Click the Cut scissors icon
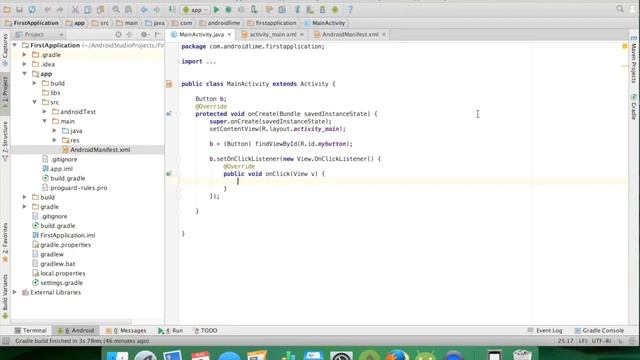Viewport: 640px width, 360px height. click(x=75, y=9)
